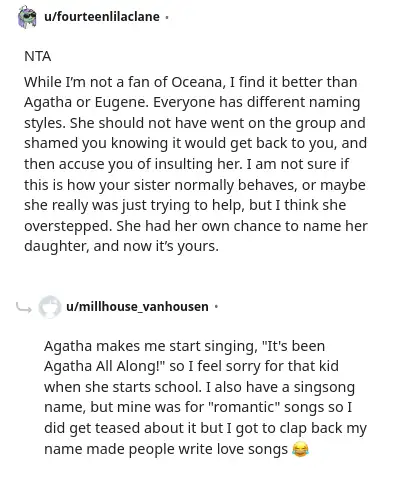Click the name Eugene in first comment
The width and height of the screenshot is (400, 484).
tap(121, 102)
